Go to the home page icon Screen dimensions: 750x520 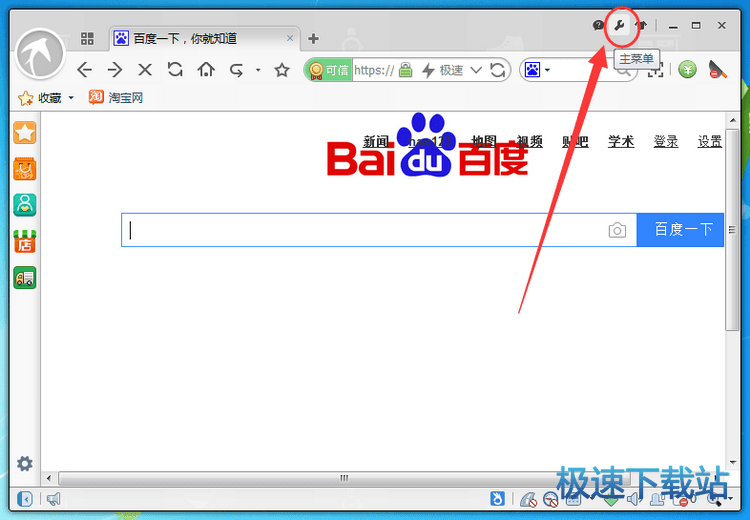[206, 70]
